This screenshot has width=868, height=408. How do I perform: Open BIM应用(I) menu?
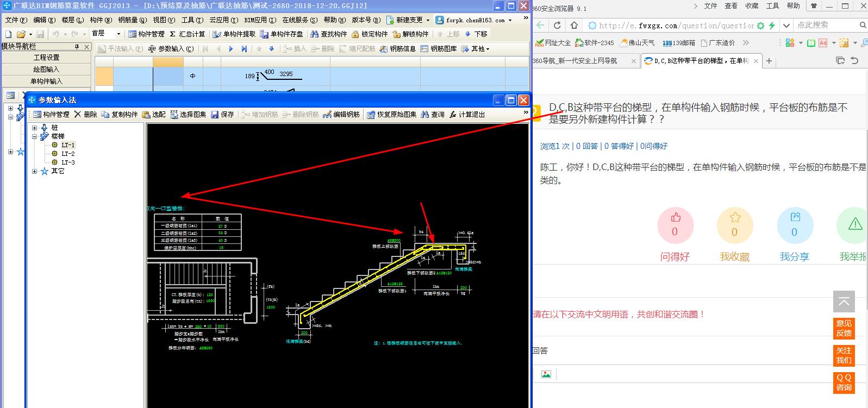pos(259,20)
